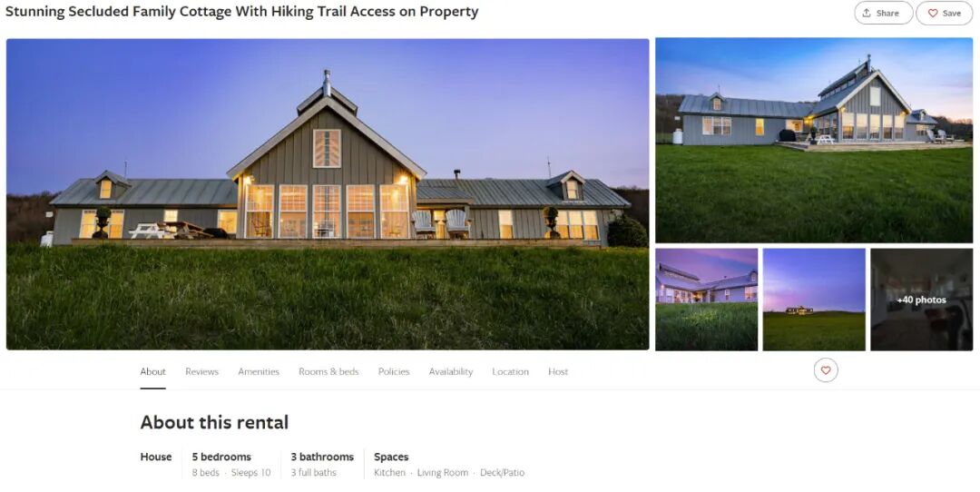
Task: View the side-angle cottage photo at top right
Action: [x=814, y=140]
